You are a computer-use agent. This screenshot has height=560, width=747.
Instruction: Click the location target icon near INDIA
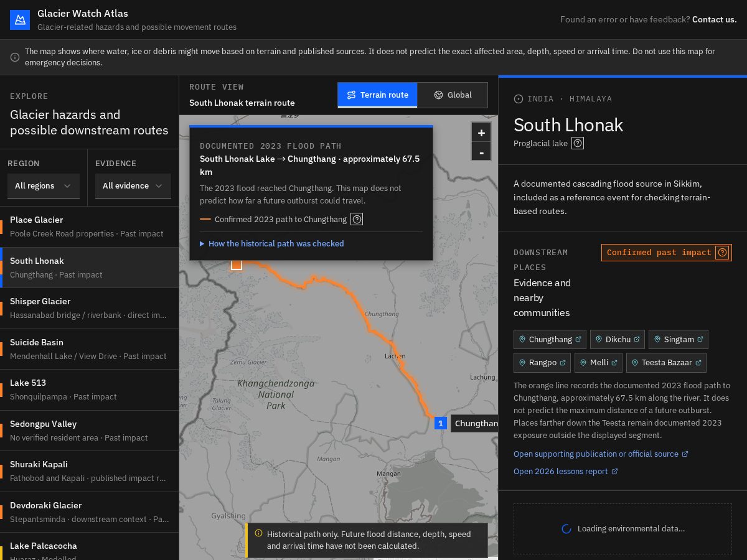tap(519, 99)
